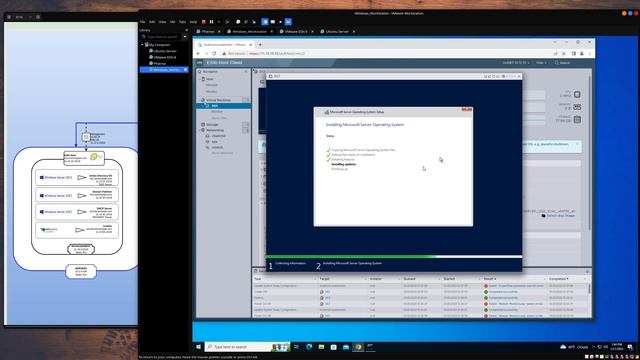Click the Installing updates status line
640x360 pixels.
pos(344,164)
